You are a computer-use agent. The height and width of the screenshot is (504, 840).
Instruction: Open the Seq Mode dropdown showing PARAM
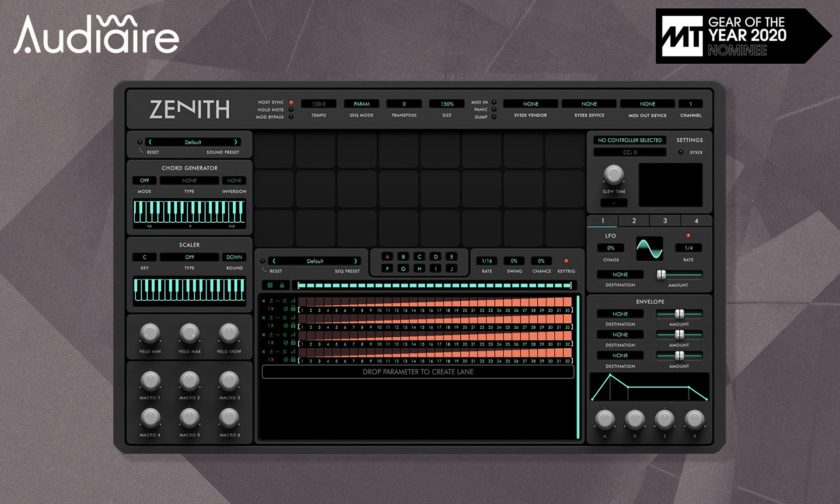pos(361,104)
